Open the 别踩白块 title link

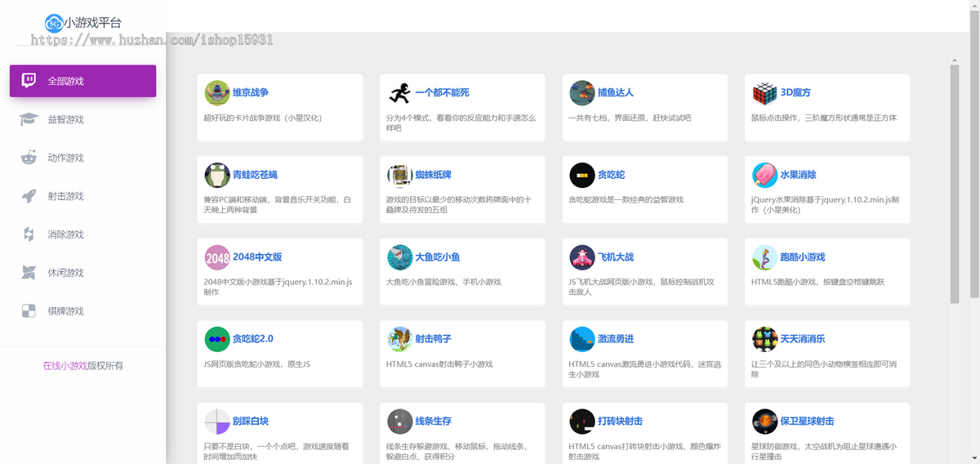coord(251,422)
